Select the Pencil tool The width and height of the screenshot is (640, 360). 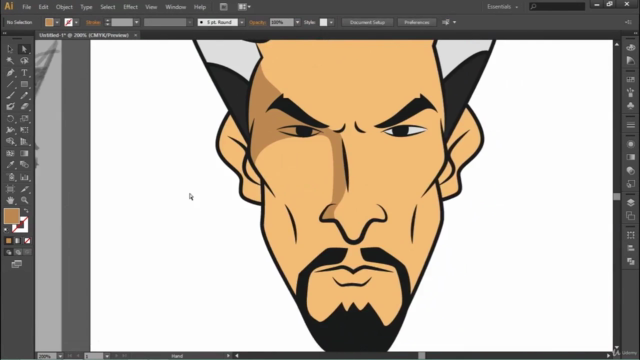tap(24, 96)
